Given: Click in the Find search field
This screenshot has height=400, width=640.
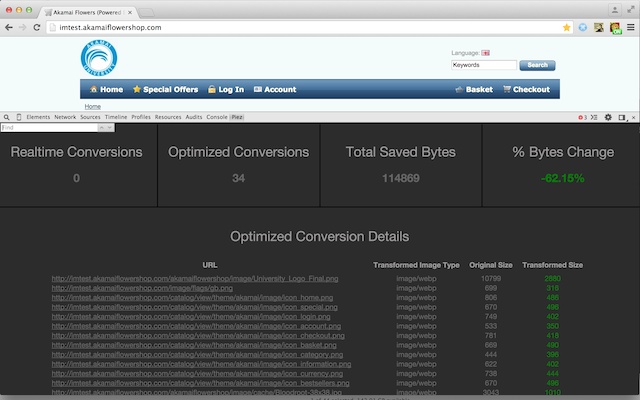Looking at the screenshot, I should [x=49, y=128].
